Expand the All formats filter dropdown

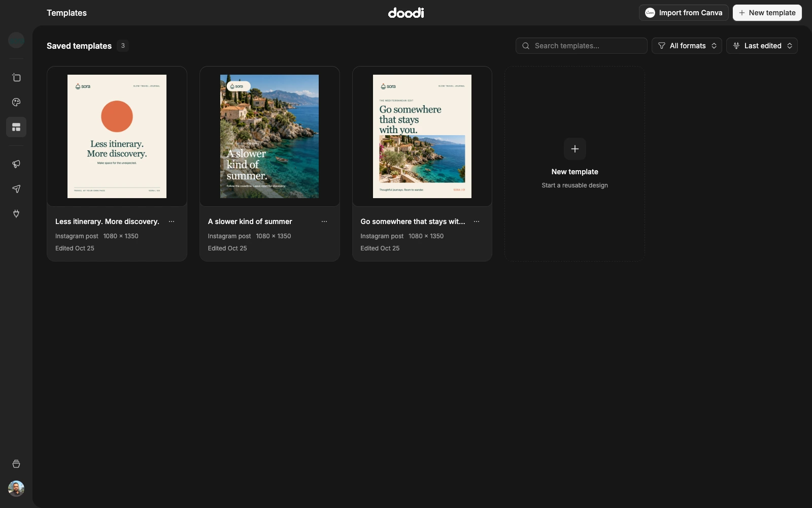[x=687, y=46]
